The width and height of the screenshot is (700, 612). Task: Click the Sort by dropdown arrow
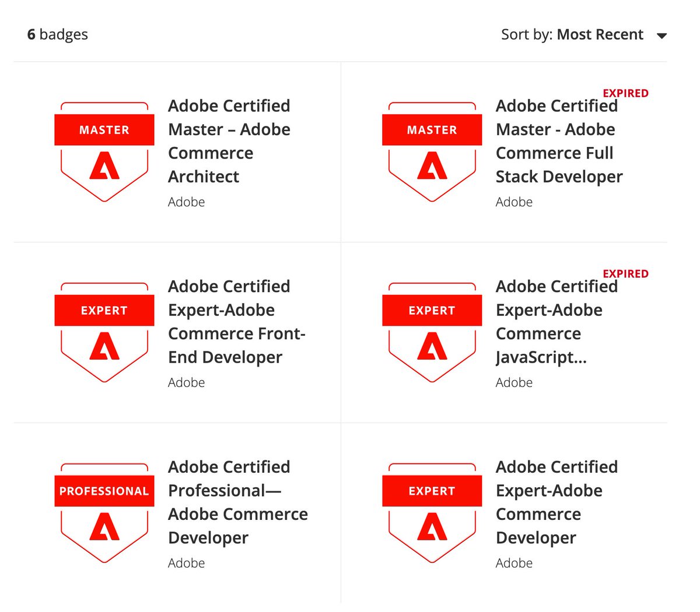point(661,36)
